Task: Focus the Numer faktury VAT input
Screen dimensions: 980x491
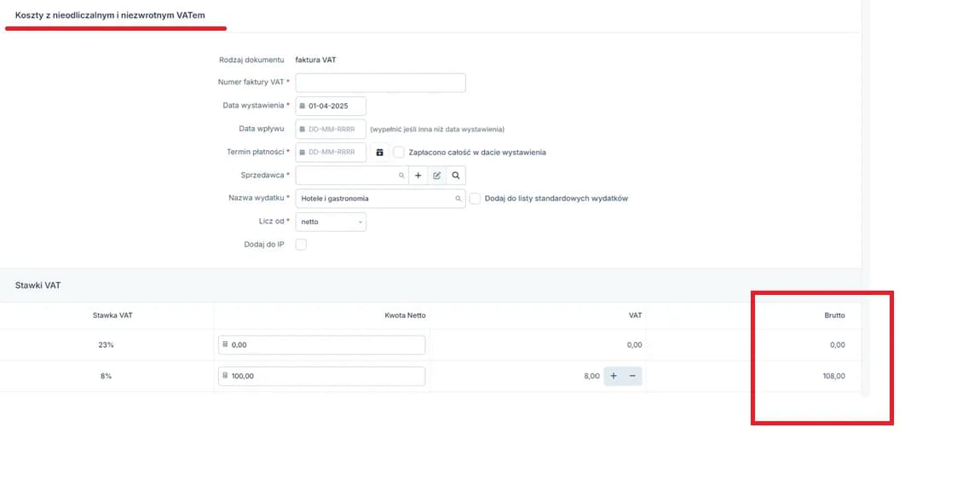Action: [x=380, y=83]
